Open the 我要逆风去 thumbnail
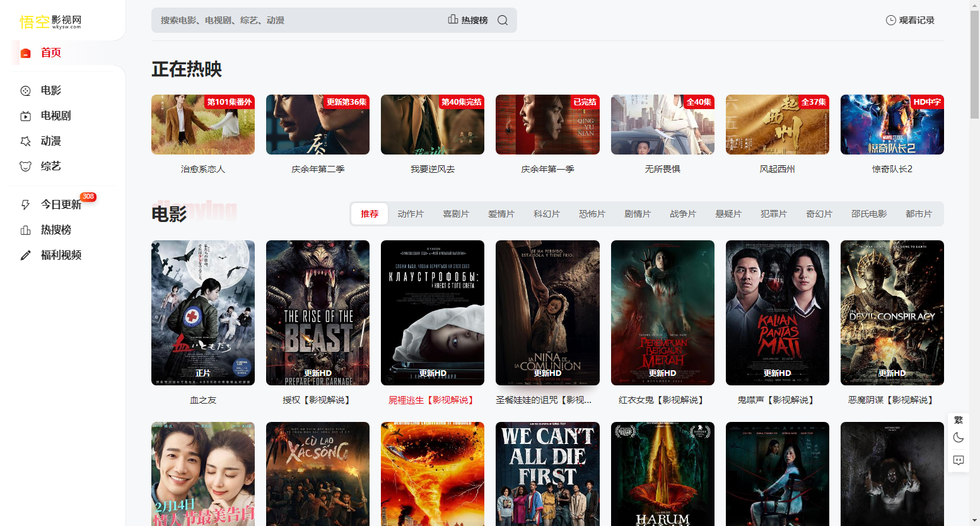 tap(433, 125)
